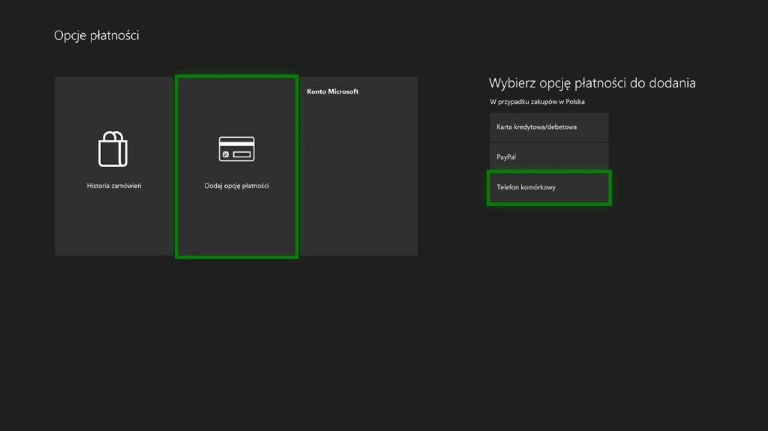Open the Historia zamówień tile
Image resolution: width=768 pixels, height=431 pixels.
click(113, 166)
